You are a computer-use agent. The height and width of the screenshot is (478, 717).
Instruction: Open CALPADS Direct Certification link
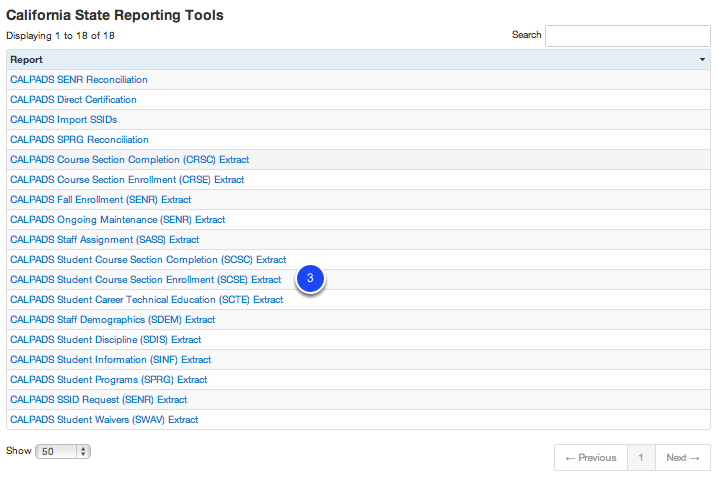73,100
